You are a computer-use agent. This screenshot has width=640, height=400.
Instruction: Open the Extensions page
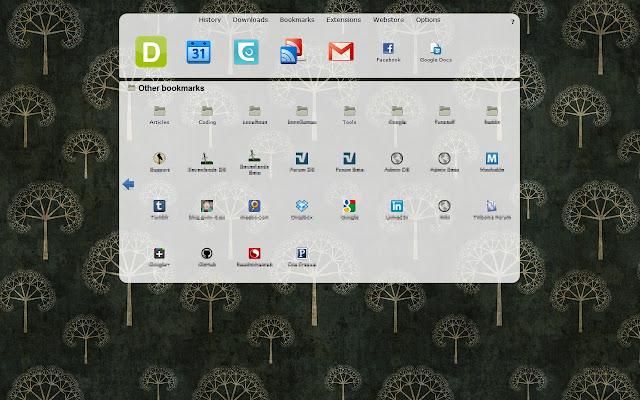tap(344, 20)
